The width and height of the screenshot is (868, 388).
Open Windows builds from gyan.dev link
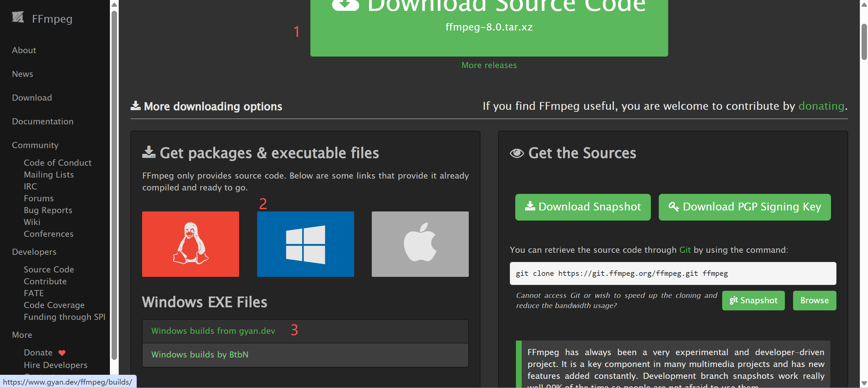coord(213,331)
